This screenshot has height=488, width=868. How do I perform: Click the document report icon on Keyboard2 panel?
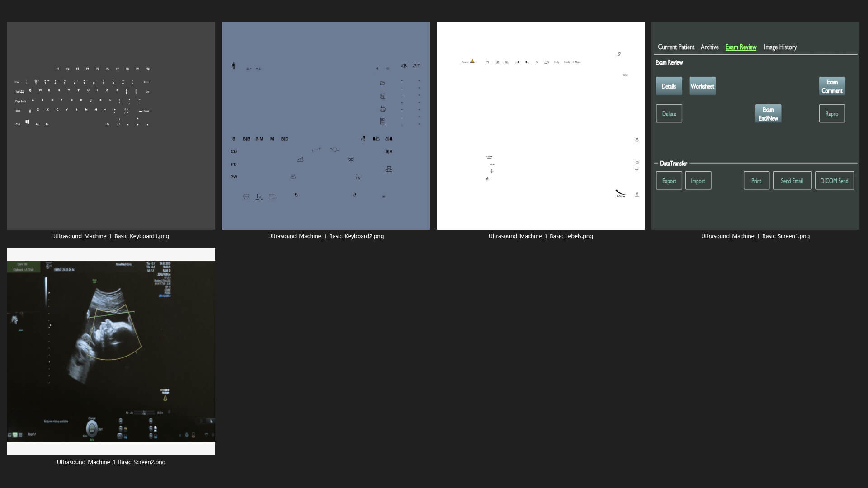382,122
